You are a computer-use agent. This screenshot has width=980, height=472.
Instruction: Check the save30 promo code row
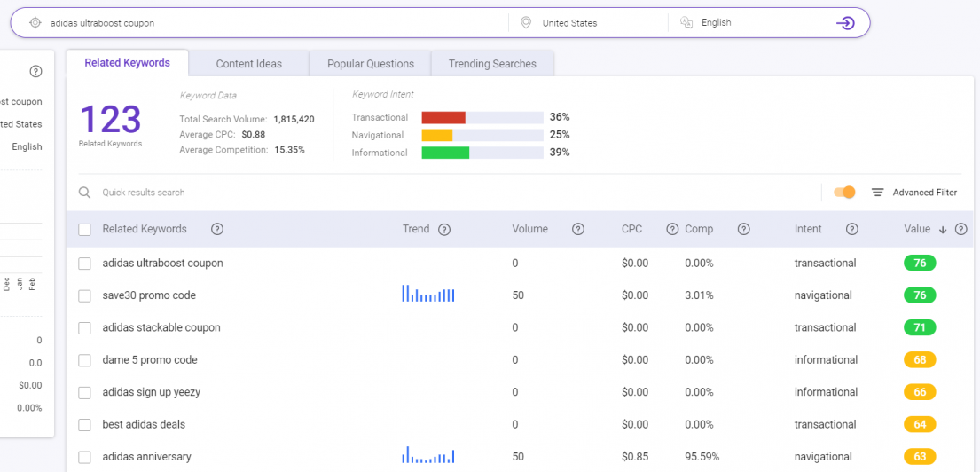point(84,295)
